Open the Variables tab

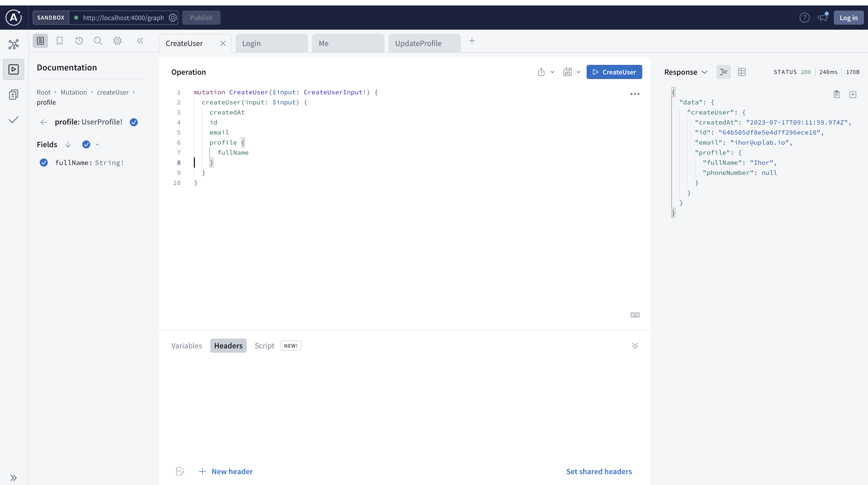pos(186,345)
